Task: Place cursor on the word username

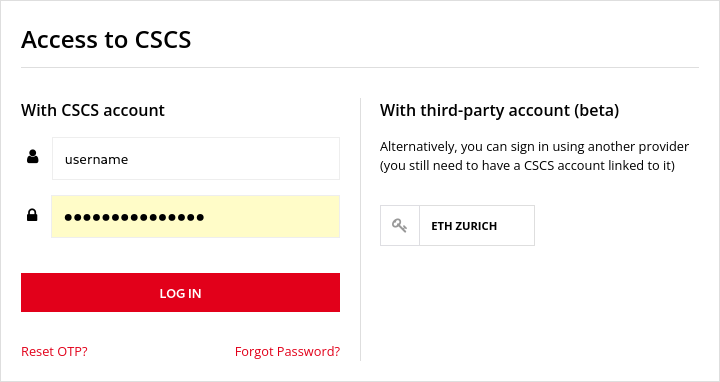Action: (x=96, y=159)
